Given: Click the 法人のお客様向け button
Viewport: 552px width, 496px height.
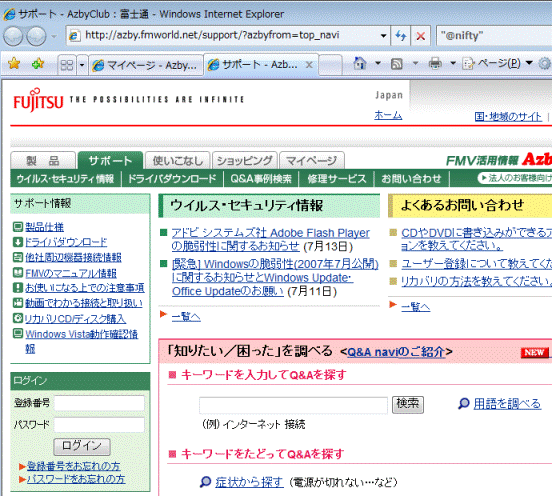Looking at the screenshot, I should [x=515, y=178].
